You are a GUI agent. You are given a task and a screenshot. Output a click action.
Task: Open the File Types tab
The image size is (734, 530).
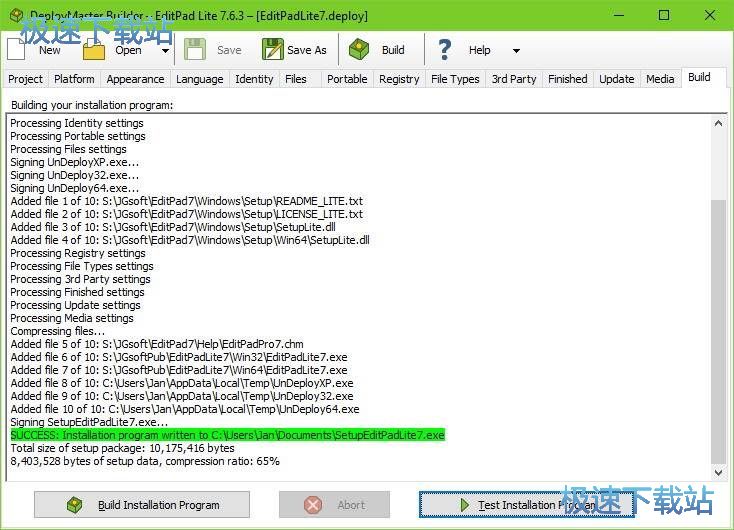point(455,79)
